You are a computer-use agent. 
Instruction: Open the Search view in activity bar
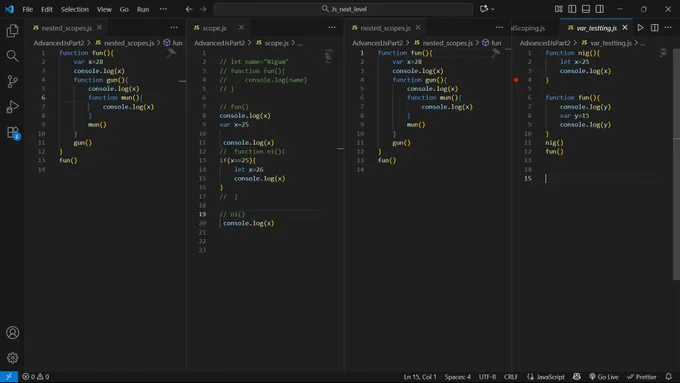(x=12, y=56)
